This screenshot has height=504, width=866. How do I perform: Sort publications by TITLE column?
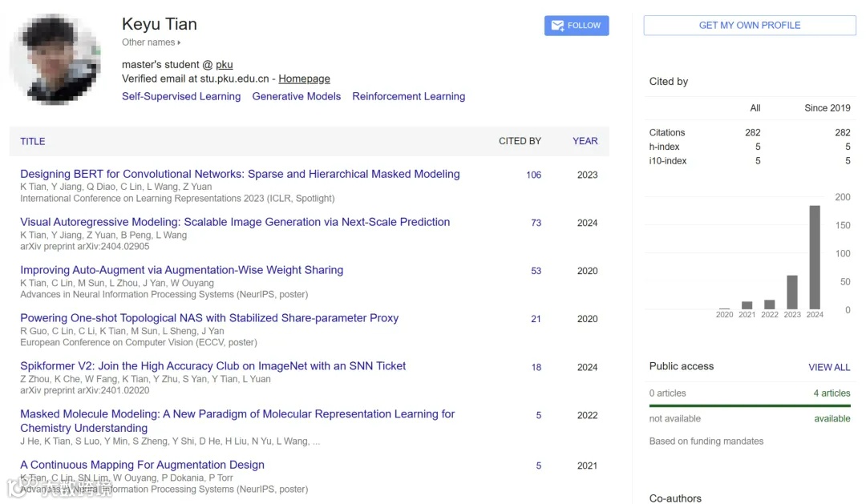coord(32,141)
